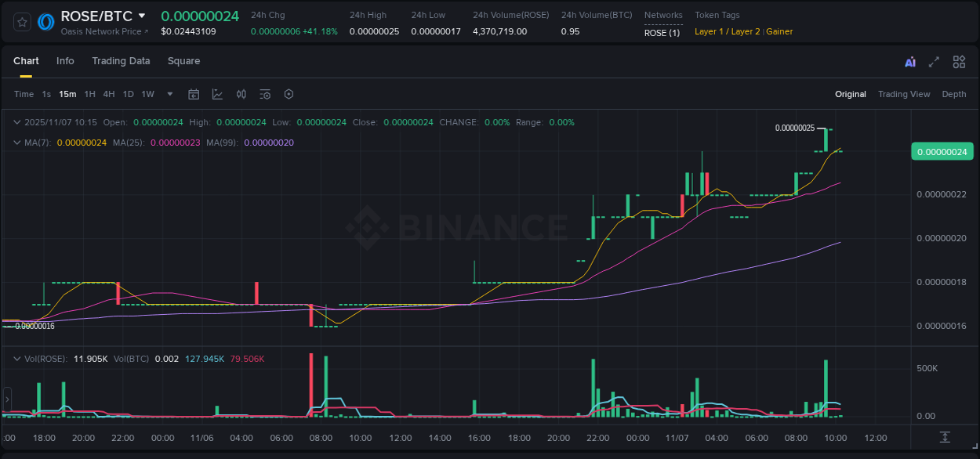Screen dimensions: 980x459
Task: Select the 1W timeframe
Action: (x=147, y=94)
